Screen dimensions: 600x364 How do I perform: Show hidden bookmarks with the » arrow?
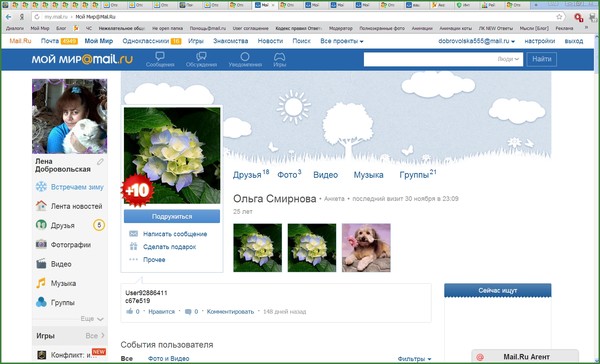pos(586,28)
